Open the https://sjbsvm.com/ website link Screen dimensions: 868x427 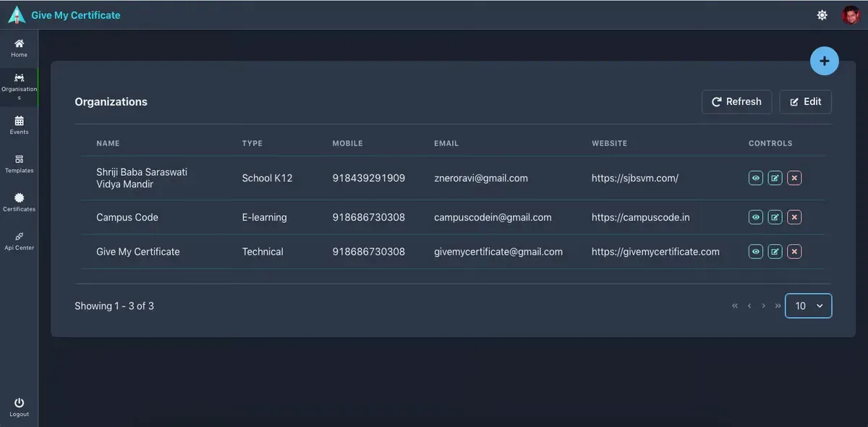click(635, 178)
